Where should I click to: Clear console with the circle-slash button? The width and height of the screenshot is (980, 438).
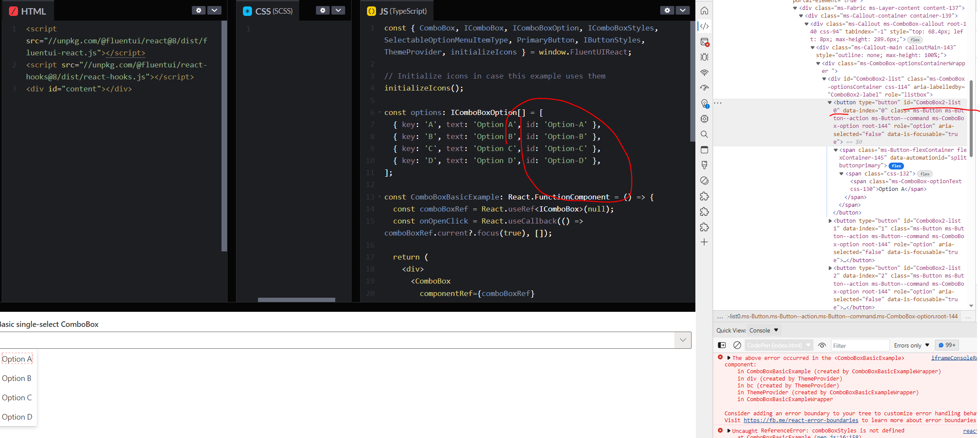pos(737,345)
